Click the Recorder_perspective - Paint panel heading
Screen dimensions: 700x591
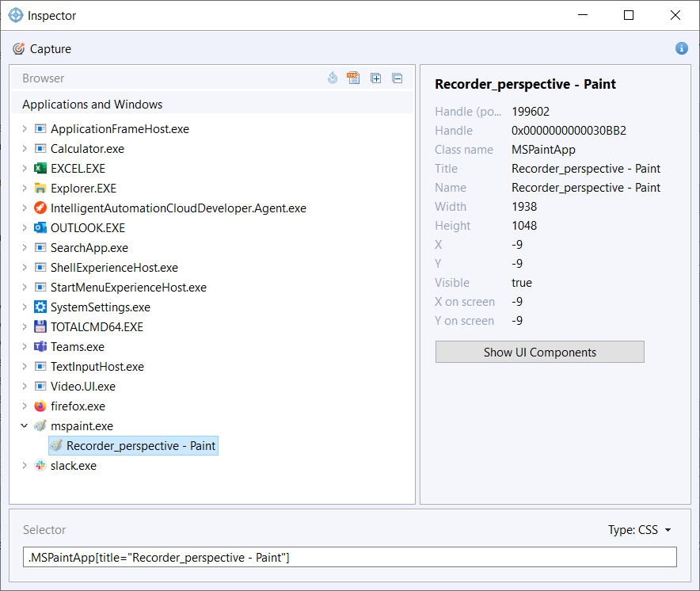[525, 84]
